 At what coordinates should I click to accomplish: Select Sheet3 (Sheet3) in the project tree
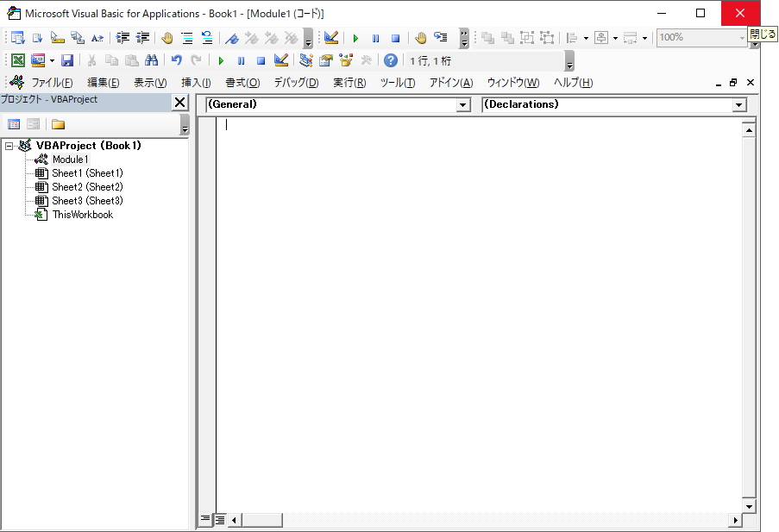87,201
